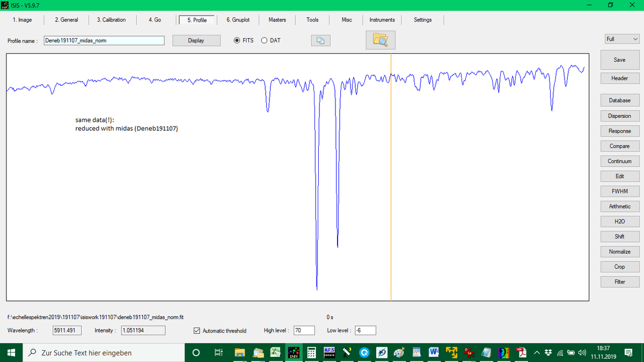
Task: Save the current profile
Action: coord(619,60)
